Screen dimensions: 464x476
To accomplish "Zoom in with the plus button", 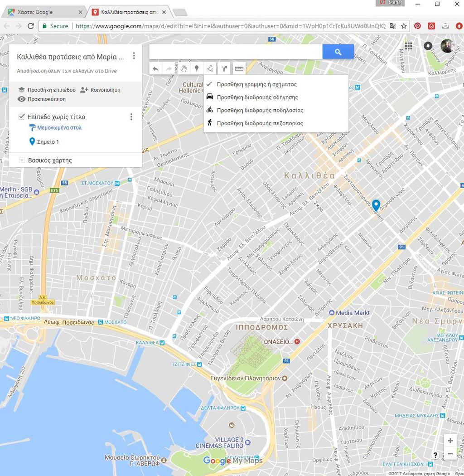I will (450, 441).
